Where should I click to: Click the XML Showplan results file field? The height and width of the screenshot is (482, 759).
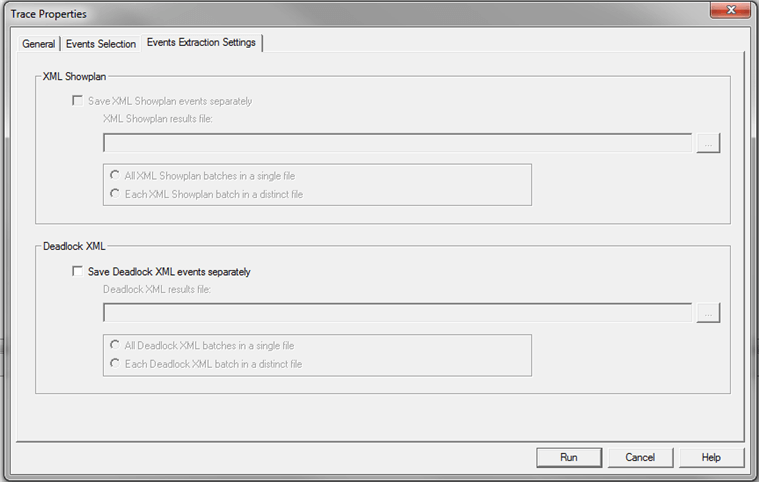click(x=397, y=143)
